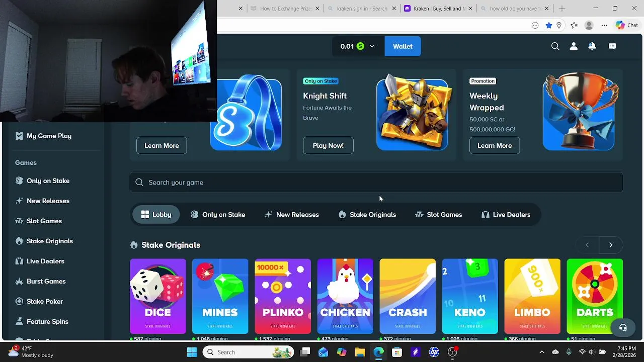Click Play Now! for Knight Shift
This screenshot has width=644, height=362.
(328, 145)
